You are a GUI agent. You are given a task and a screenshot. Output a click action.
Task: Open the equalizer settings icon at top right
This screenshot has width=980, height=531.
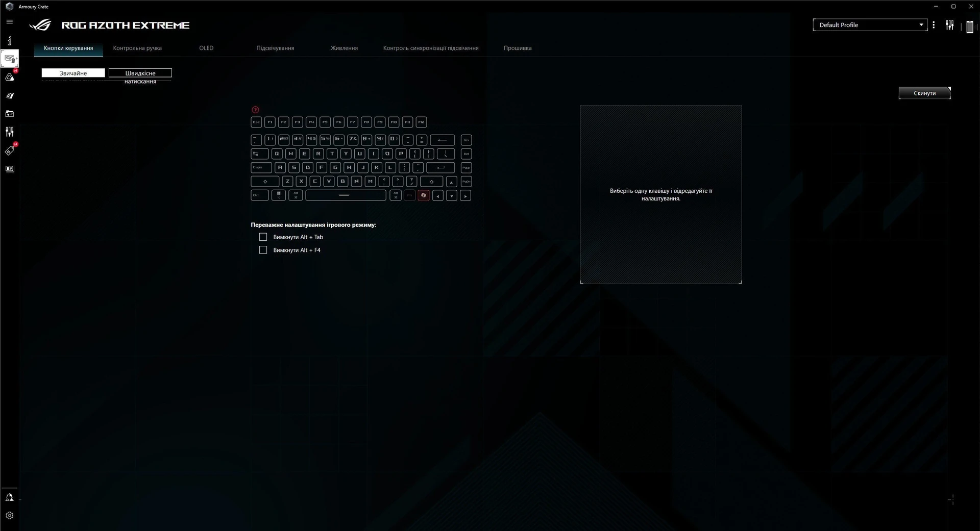click(x=949, y=25)
